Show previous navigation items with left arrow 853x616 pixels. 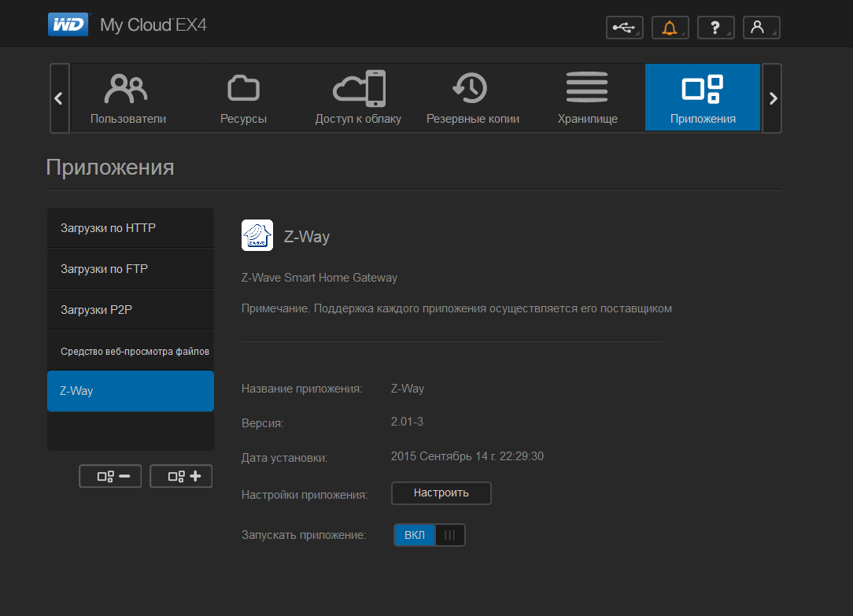[59, 98]
